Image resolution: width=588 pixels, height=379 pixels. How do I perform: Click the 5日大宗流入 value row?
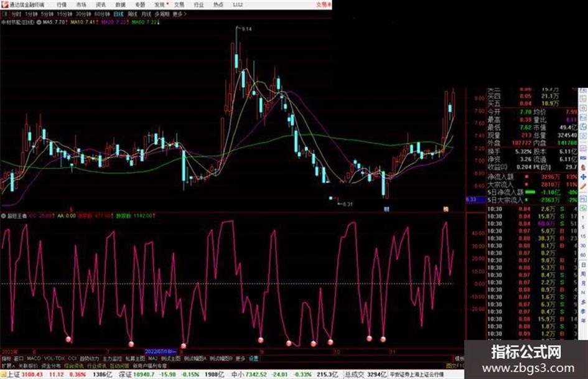[x=532, y=200]
